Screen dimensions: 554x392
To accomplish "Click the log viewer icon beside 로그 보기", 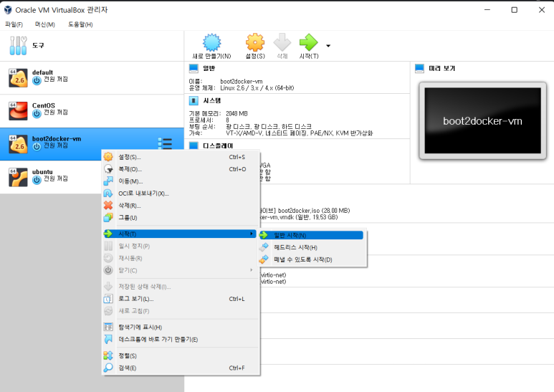I will point(108,299).
